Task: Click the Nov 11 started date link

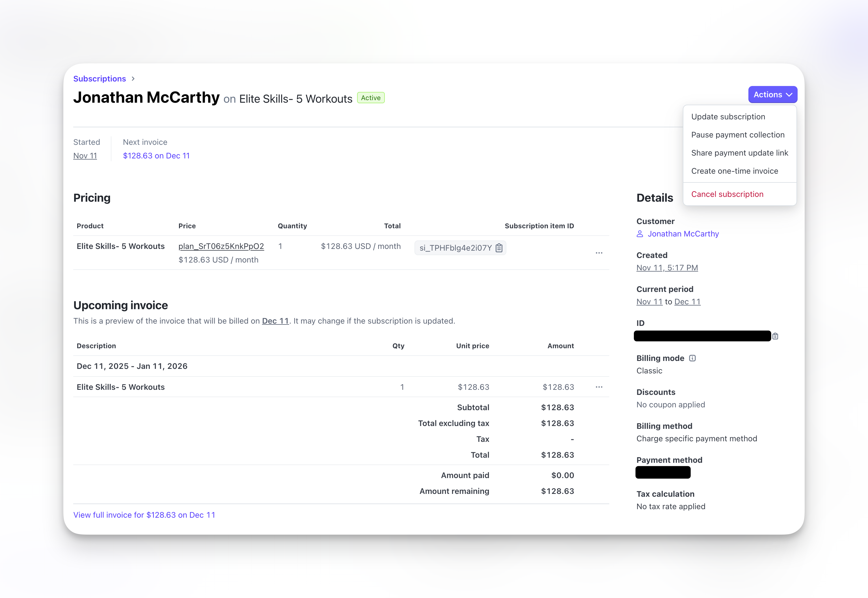Action: click(x=85, y=156)
